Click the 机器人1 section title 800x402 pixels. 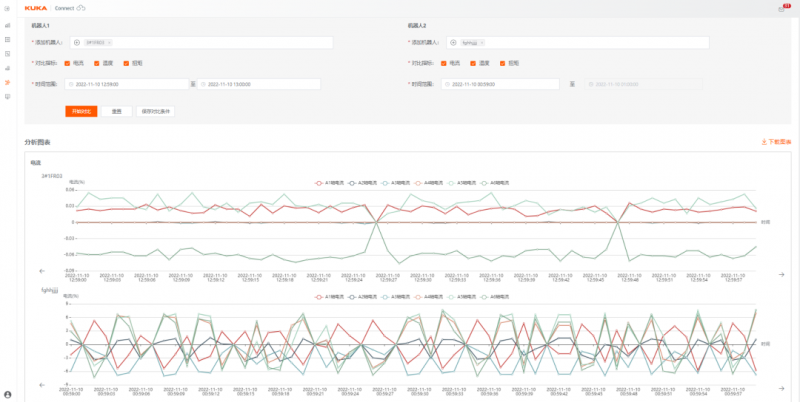(x=40, y=26)
